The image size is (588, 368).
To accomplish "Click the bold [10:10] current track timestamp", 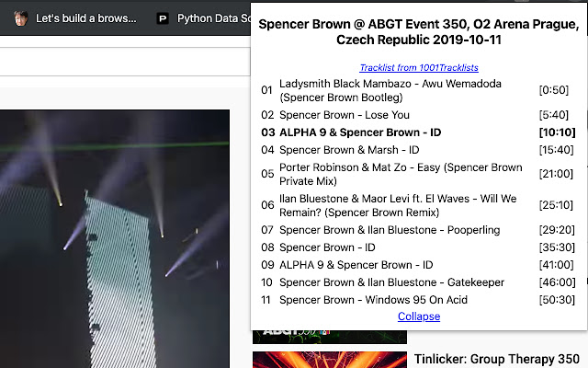I will [x=556, y=132].
